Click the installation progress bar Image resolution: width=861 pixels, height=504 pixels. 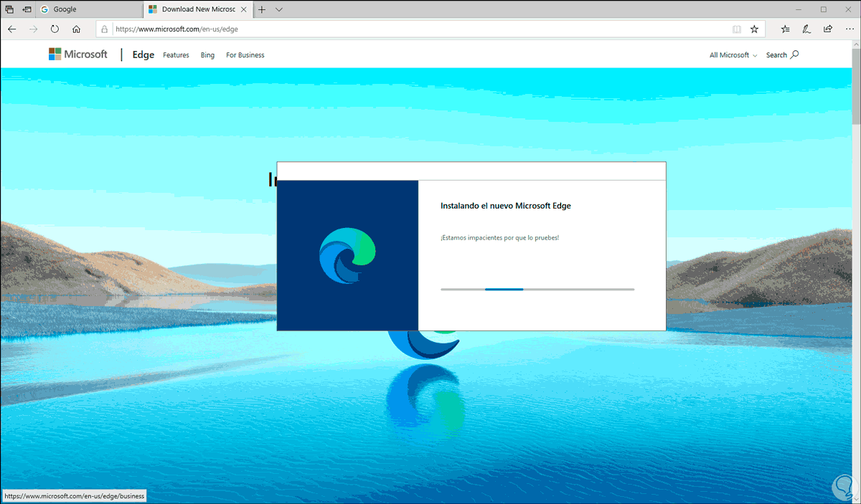click(537, 289)
